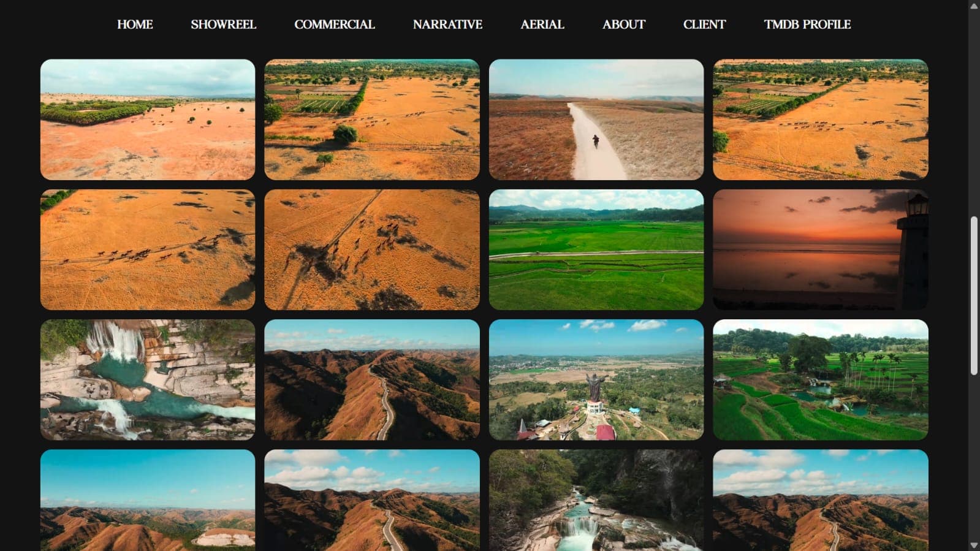Viewport: 980px width, 551px height.
Task: Open the river cascade in forest canyon thumbnail
Action: [596, 500]
